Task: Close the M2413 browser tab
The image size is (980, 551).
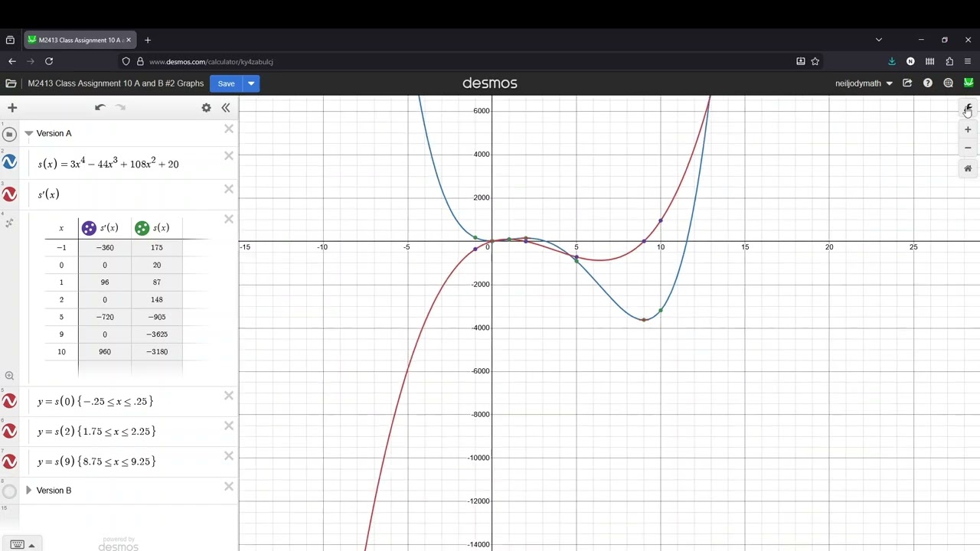Action: (129, 40)
